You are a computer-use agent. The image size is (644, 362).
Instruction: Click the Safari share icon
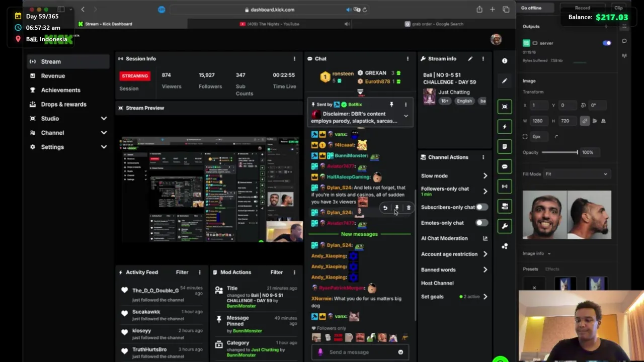(x=479, y=10)
